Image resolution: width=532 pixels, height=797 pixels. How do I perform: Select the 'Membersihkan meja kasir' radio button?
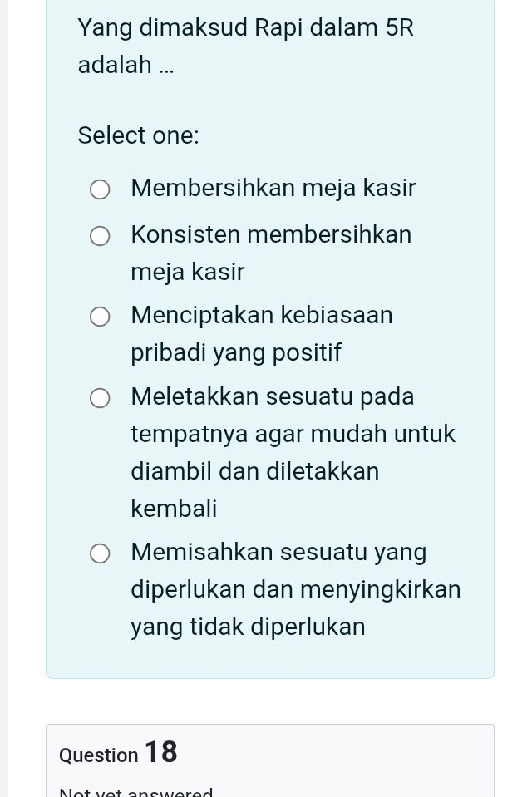click(100, 189)
